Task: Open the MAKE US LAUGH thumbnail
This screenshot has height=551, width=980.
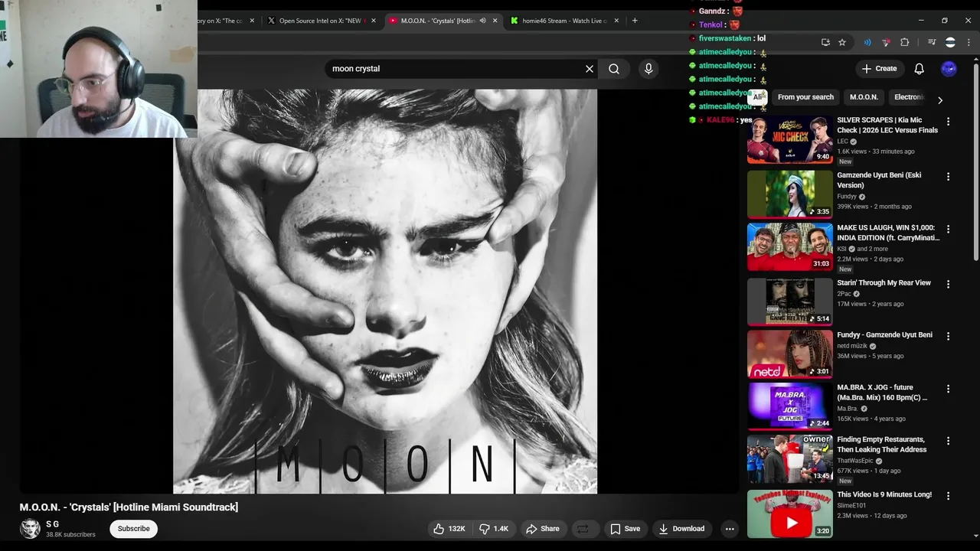Action: click(x=789, y=247)
